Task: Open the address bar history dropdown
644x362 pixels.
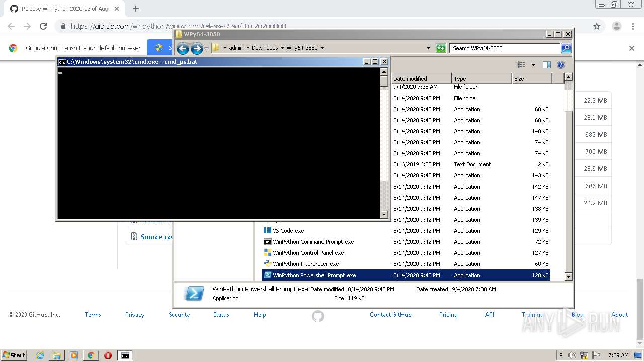Action: pyautogui.click(x=428, y=48)
